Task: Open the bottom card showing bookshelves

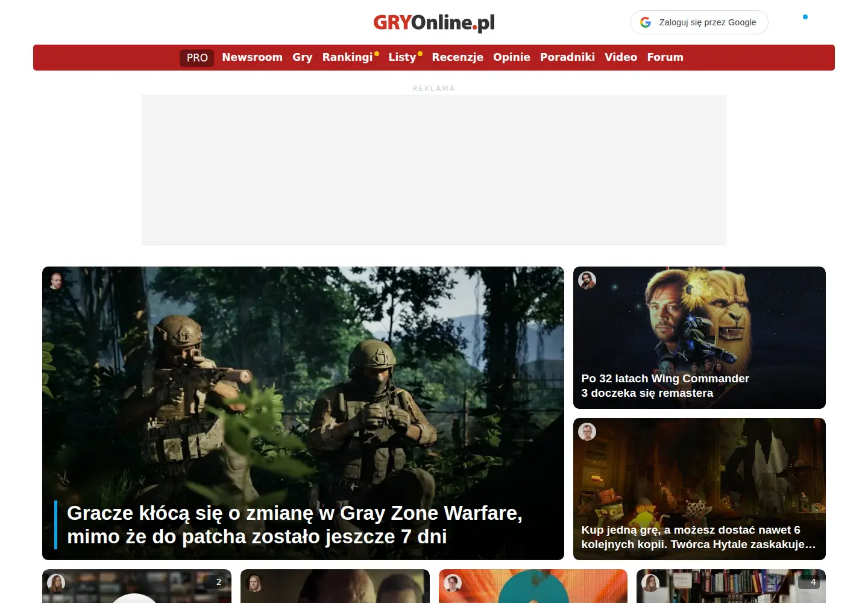Action: (731, 586)
